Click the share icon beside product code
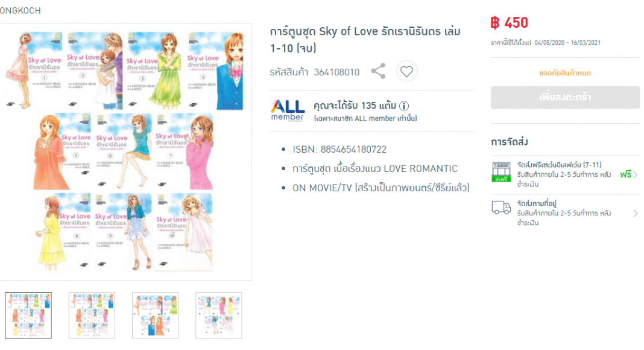This screenshot has height=350, width=644. (x=378, y=71)
